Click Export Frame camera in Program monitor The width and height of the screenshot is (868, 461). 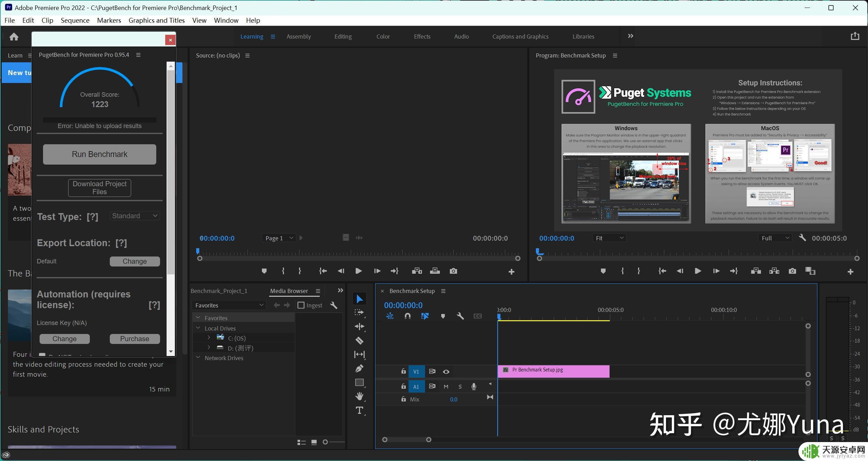click(x=792, y=271)
